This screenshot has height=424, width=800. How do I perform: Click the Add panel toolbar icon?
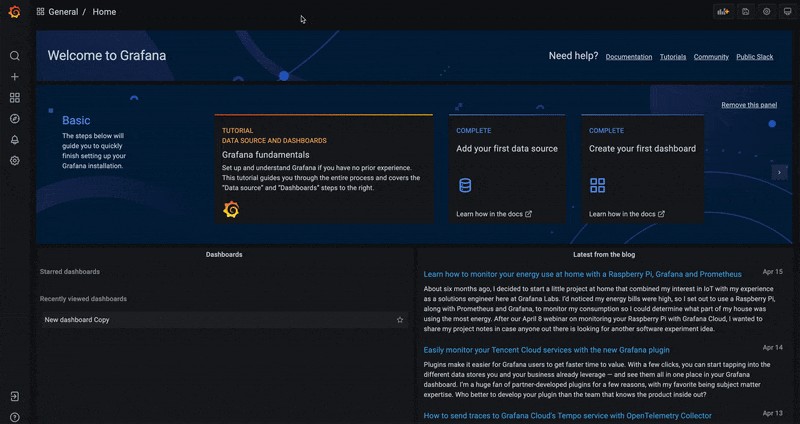pyautogui.click(x=722, y=12)
